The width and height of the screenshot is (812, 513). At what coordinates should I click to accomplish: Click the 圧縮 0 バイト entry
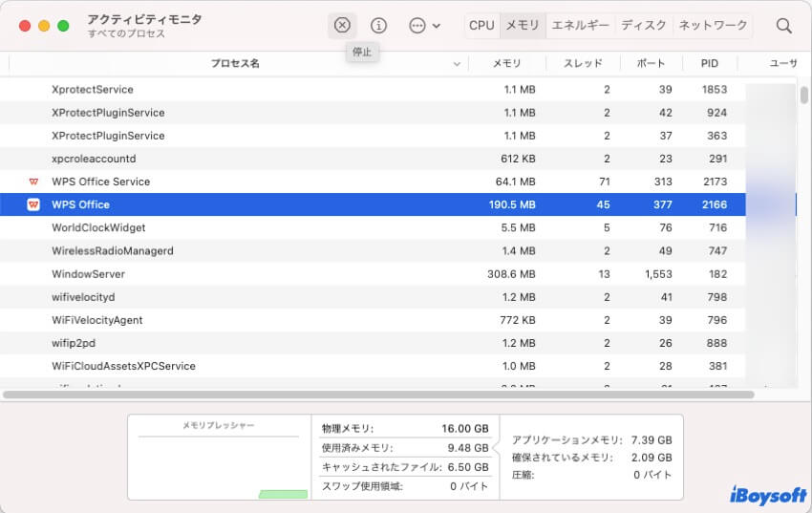click(592, 475)
